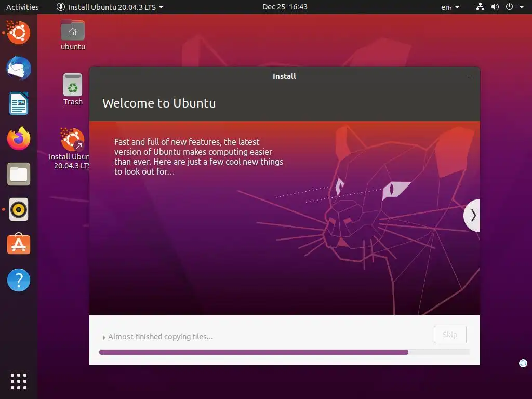Launch Thunderbird Mail from the dock

(19, 68)
